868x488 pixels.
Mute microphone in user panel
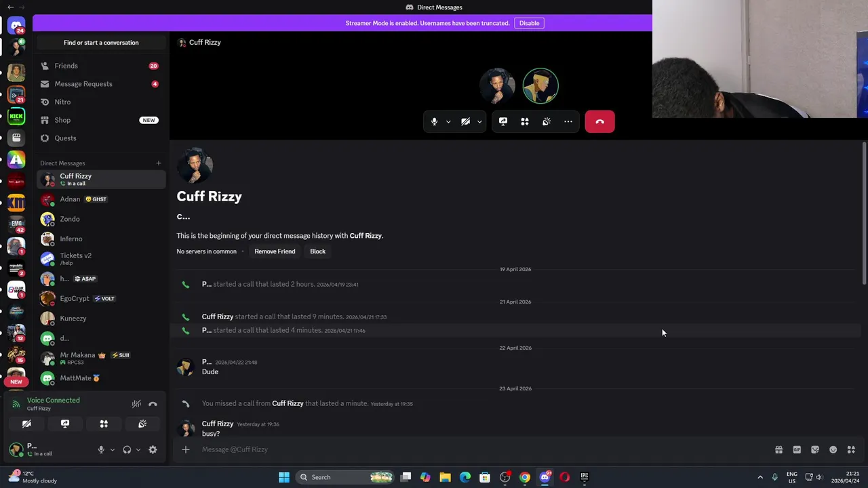101,449
